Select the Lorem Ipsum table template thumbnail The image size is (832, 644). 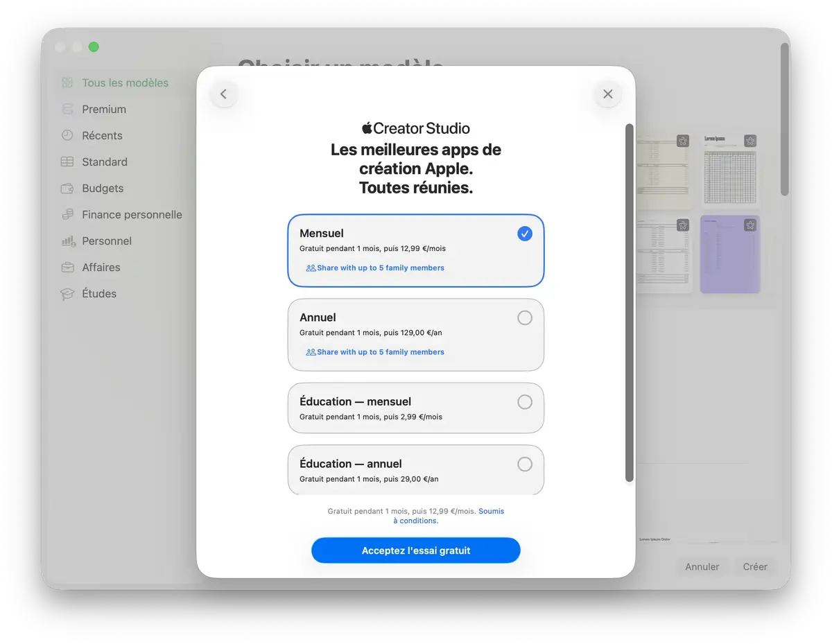(730, 171)
